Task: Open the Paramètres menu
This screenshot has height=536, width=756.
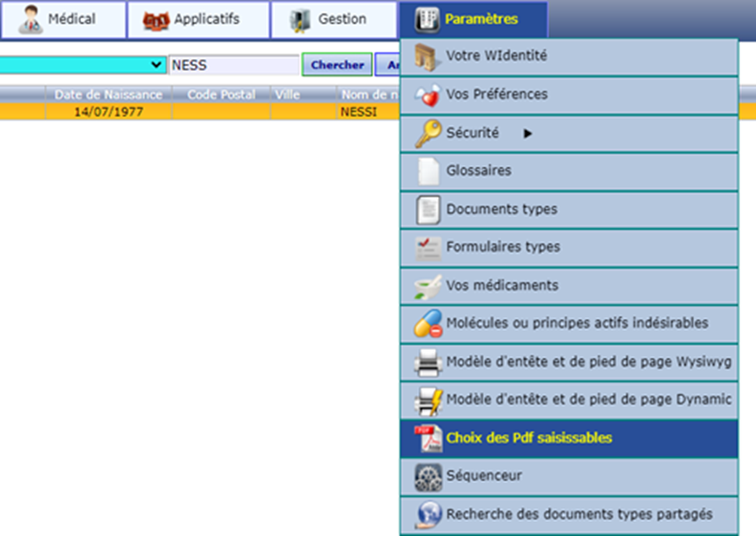Action: tap(472, 19)
